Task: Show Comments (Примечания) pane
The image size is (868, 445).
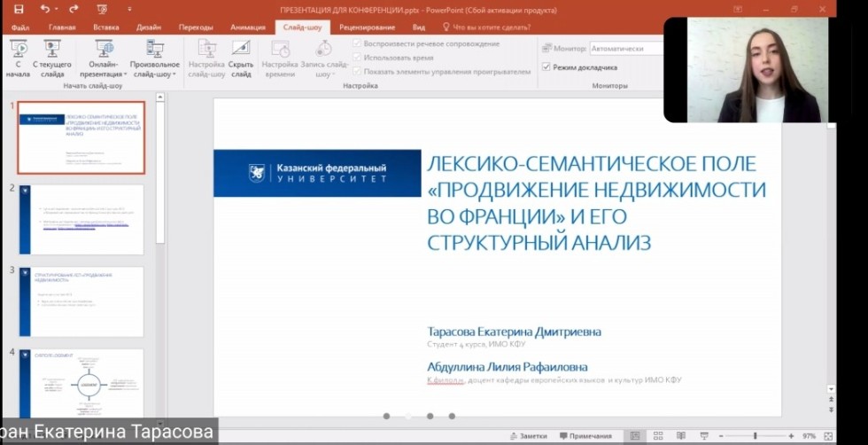Action: 584,436
